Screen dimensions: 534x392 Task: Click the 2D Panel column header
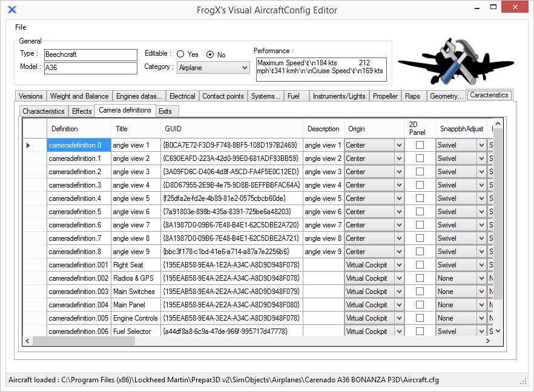pos(420,129)
